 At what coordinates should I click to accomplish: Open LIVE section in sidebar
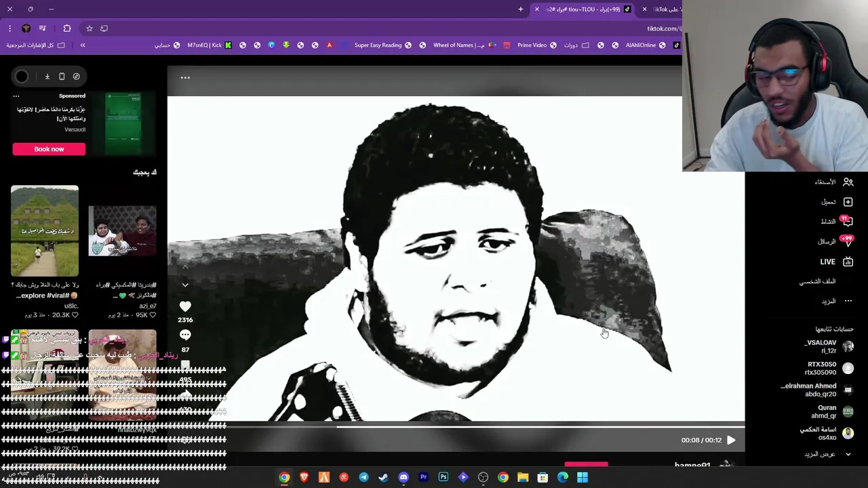[835, 262]
